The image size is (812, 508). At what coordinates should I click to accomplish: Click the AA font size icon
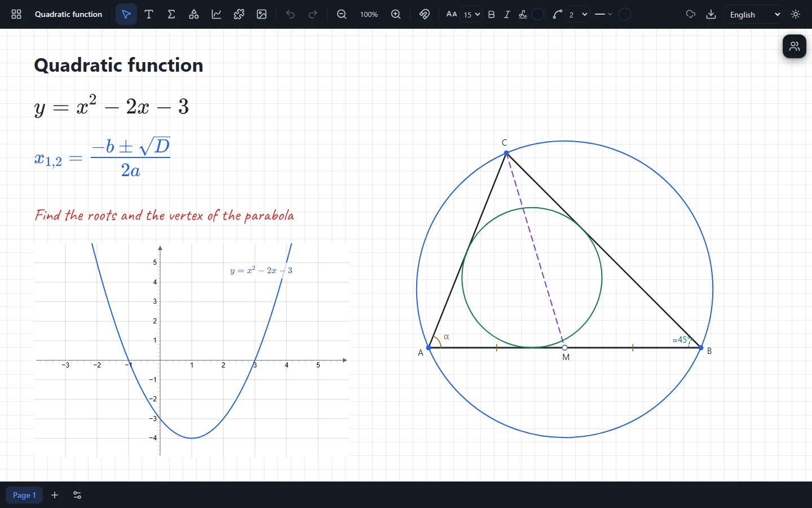[x=452, y=14]
